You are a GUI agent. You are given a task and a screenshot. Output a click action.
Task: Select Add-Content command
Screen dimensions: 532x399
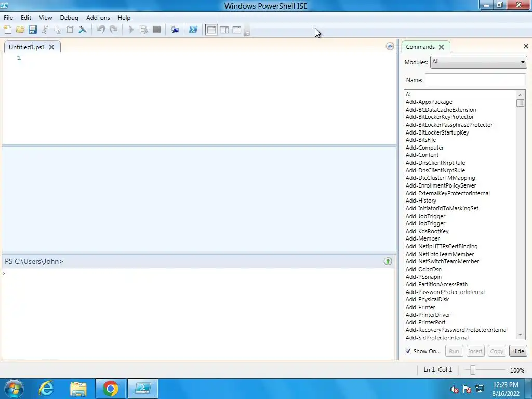pyautogui.click(x=422, y=155)
